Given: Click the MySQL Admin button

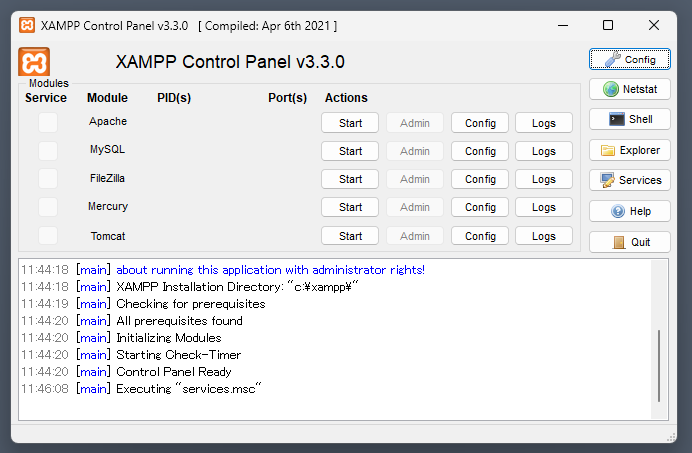Looking at the screenshot, I should 415,151.
